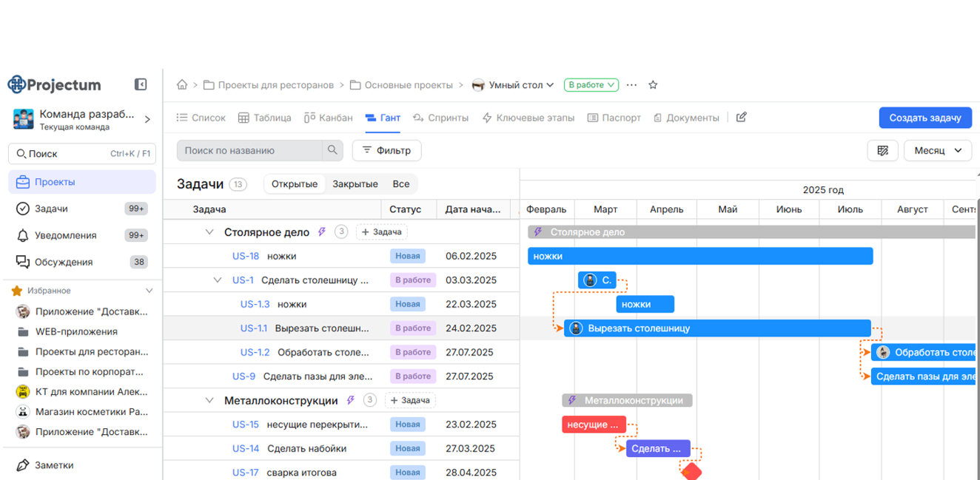
Task: Show Закрытые tasks filter
Action: click(355, 184)
